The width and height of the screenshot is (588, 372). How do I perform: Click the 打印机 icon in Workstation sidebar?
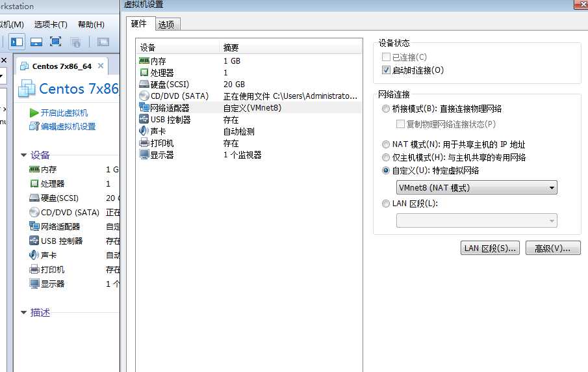(34, 269)
